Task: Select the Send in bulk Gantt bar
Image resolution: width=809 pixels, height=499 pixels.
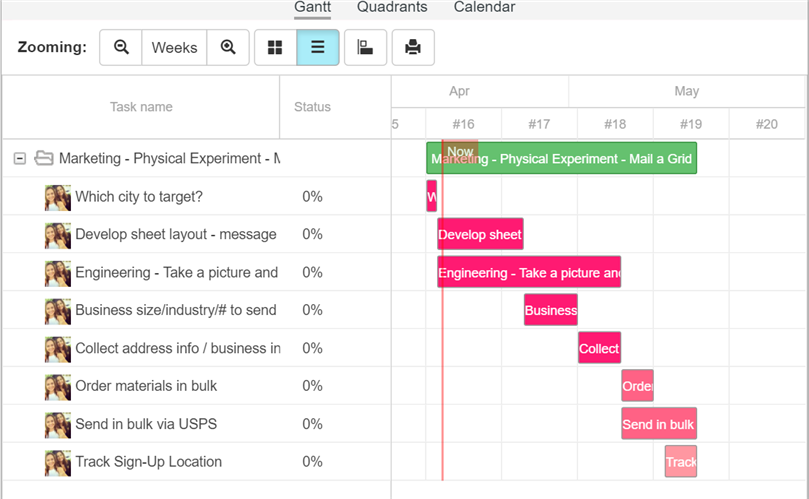Action: (x=659, y=424)
